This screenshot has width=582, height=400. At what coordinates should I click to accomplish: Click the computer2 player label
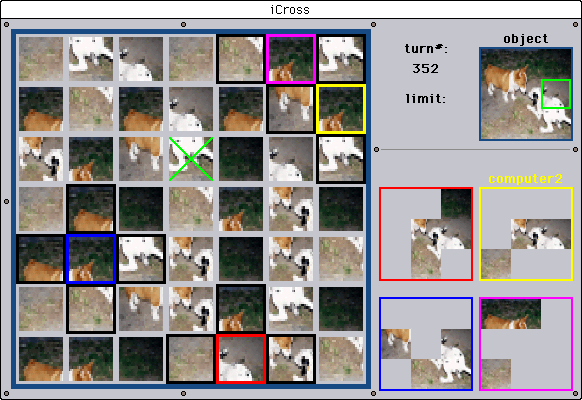pyautogui.click(x=525, y=179)
